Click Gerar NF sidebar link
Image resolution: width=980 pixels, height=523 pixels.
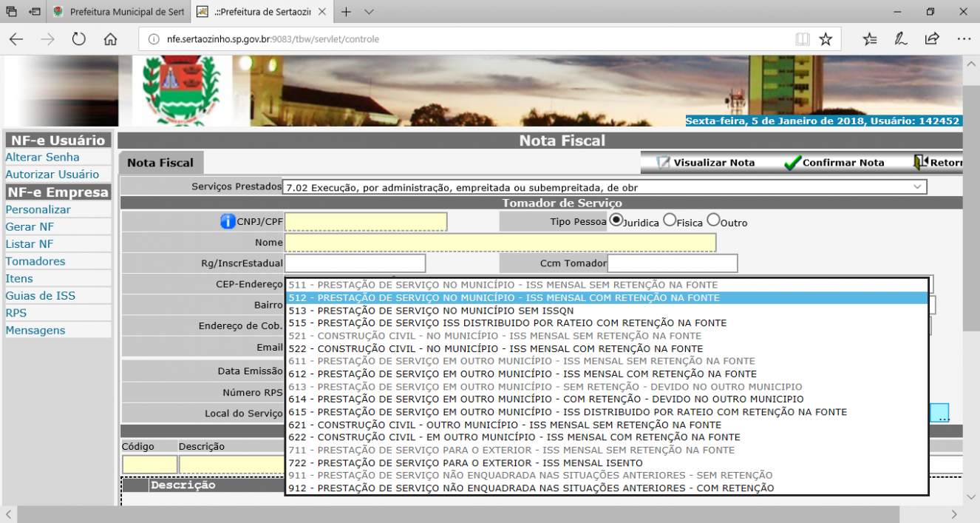point(30,226)
